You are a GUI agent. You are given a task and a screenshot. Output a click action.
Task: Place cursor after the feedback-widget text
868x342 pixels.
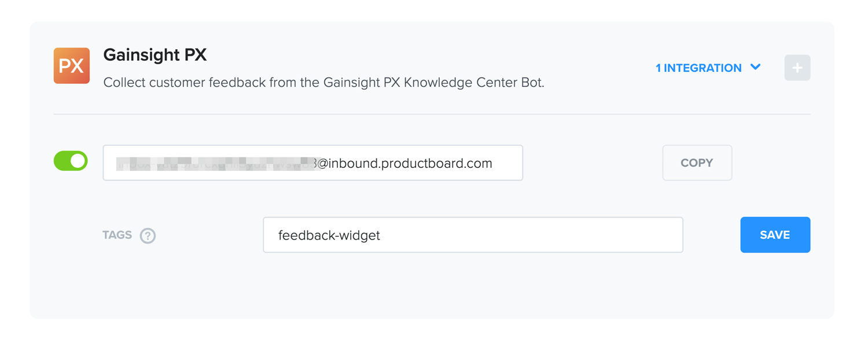click(x=381, y=236)
